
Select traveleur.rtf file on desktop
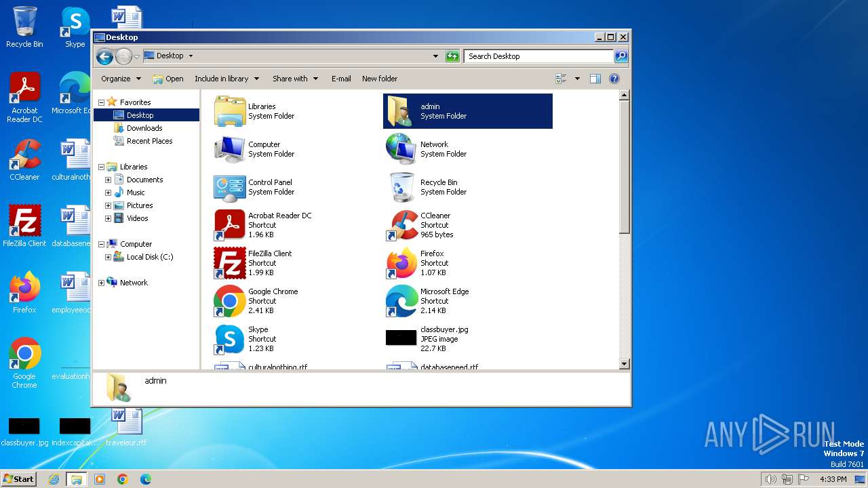click(x=126, y=427)
